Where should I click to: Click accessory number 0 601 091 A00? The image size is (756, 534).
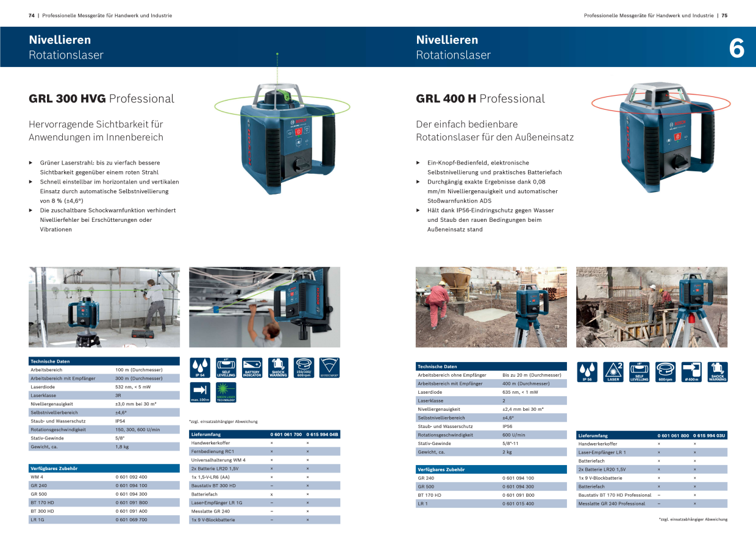[131, 511]
